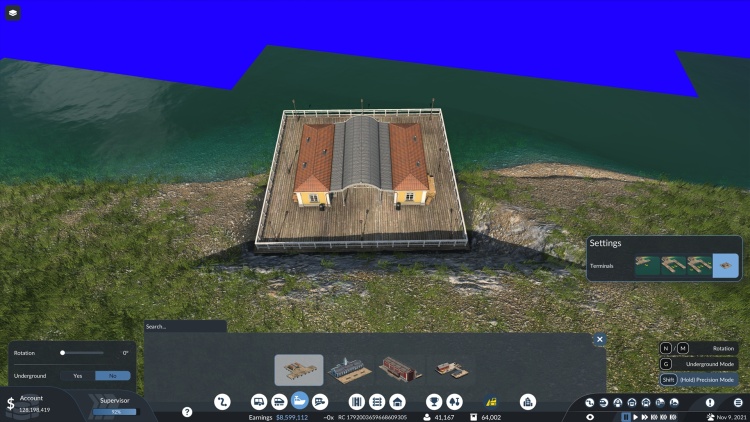Image resolution: width=750 pixels, height=422 pixels.
Task: Set Underground to Yes
Action: tap(77, 376)
